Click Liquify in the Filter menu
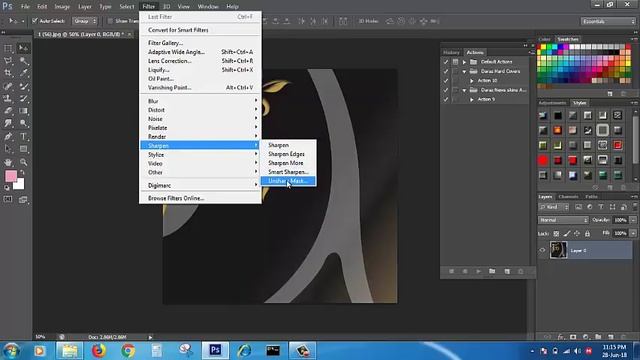640x360 pixels. click(200, 70)
